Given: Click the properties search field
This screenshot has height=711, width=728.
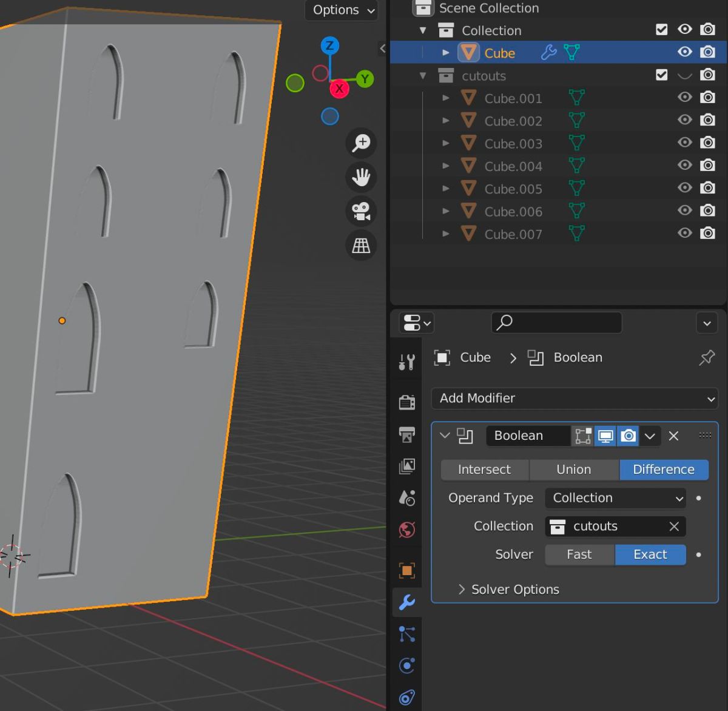Looking at the screenshot, I should (556, 323).
